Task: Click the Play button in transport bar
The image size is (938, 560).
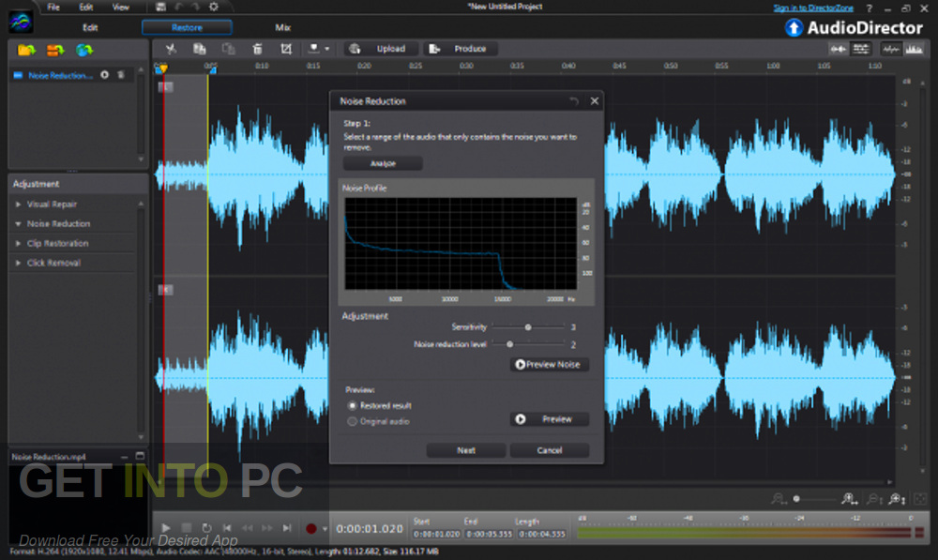Action: 166,528
